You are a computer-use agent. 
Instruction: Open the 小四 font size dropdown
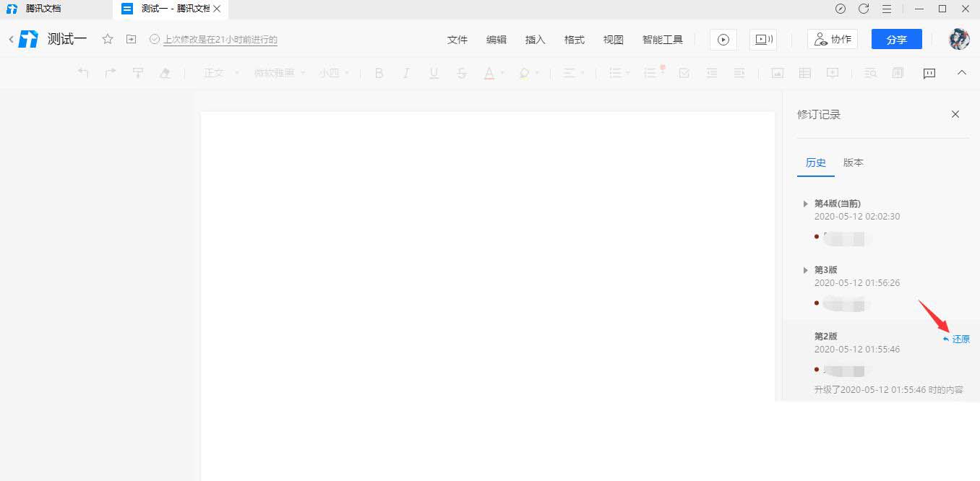click(334, 73)
